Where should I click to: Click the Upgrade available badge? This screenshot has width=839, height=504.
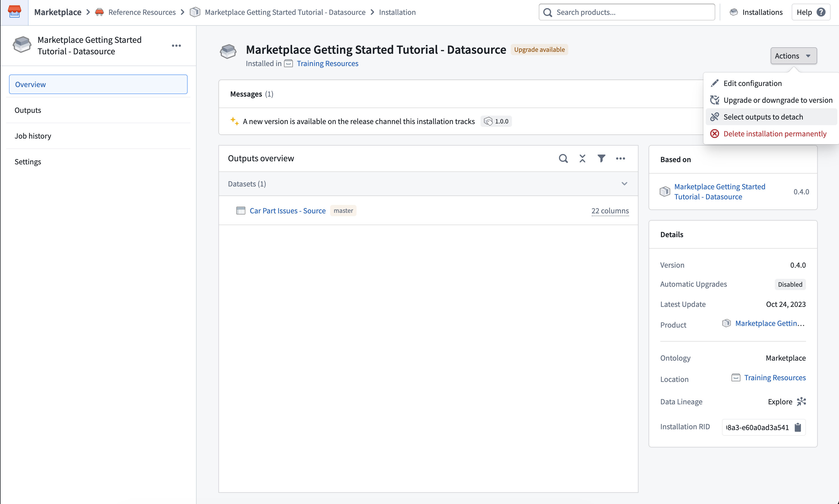[539, 50]
